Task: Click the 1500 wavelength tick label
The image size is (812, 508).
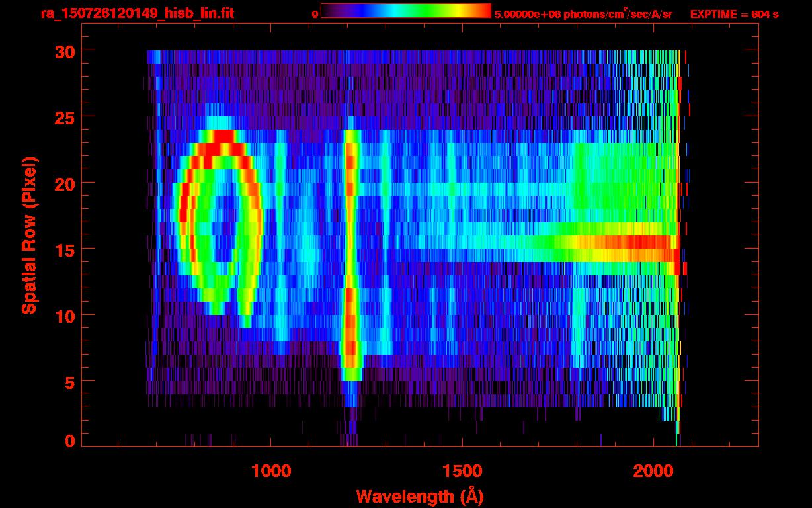Action: coord(462,470)
